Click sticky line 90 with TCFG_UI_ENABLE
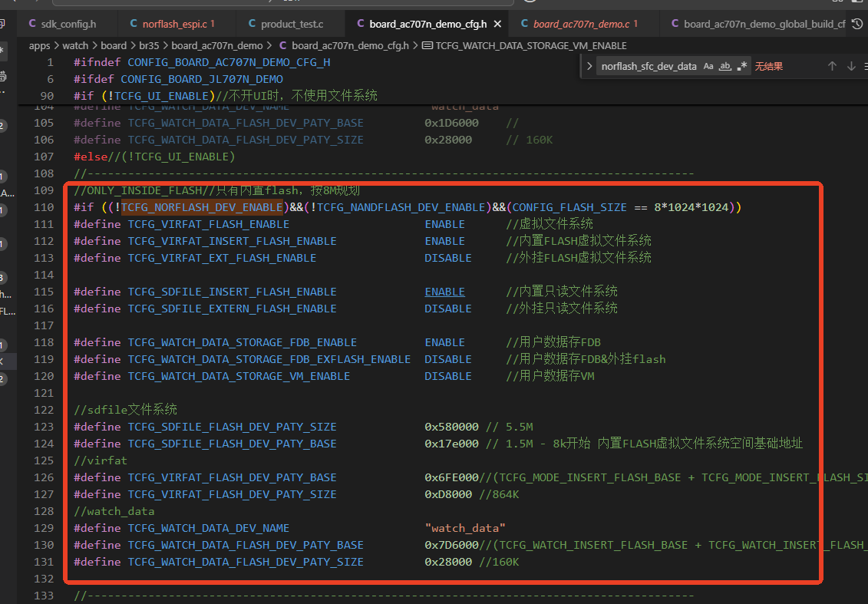 coord(443,96)
